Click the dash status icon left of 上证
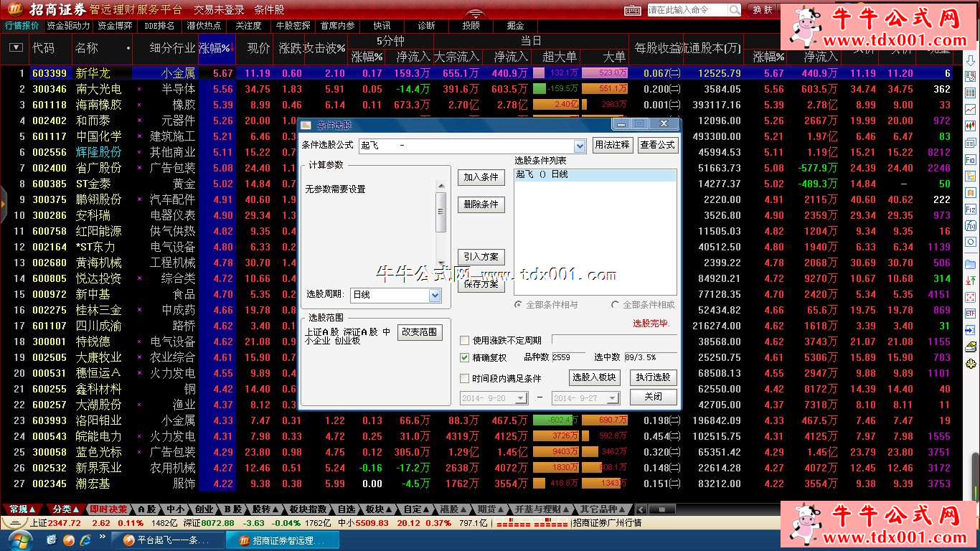 pyautogui.click(x=14, y=523)
